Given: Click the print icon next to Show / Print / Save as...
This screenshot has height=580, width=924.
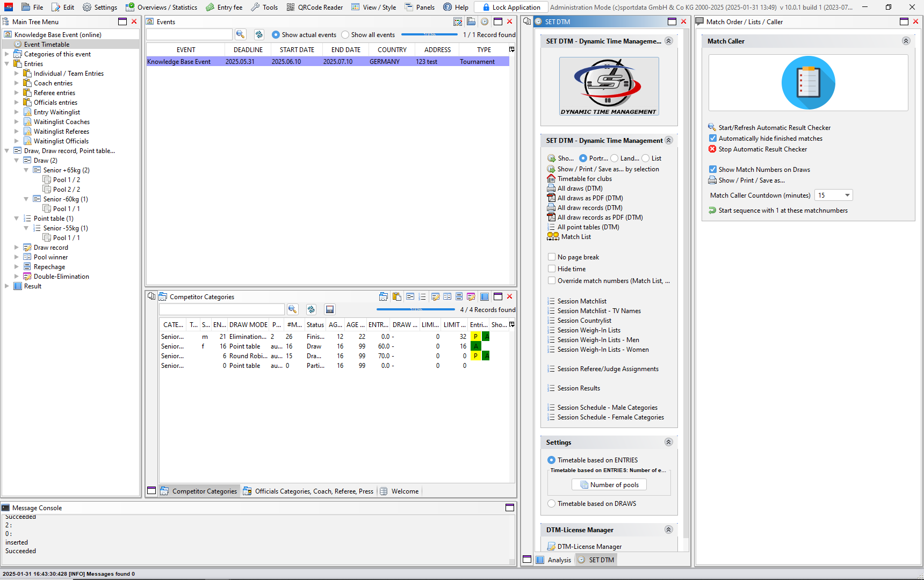Looking at the screenshot, I should (x=712, y=180).
